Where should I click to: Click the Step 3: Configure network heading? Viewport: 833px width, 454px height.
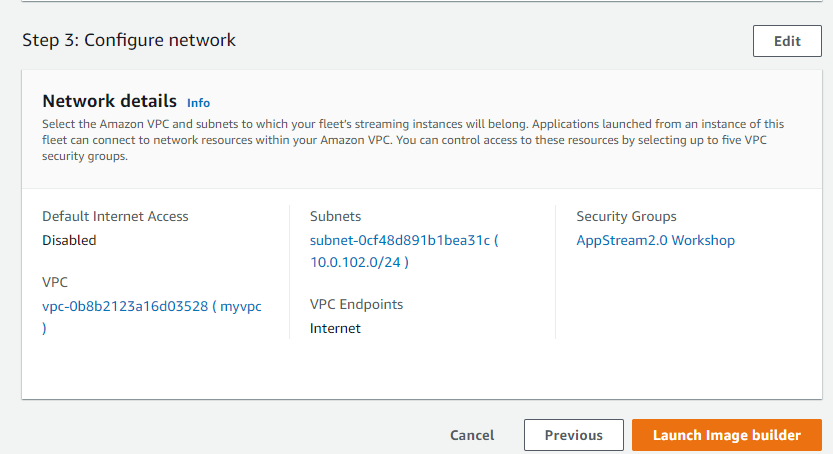[x=129, y=41]
